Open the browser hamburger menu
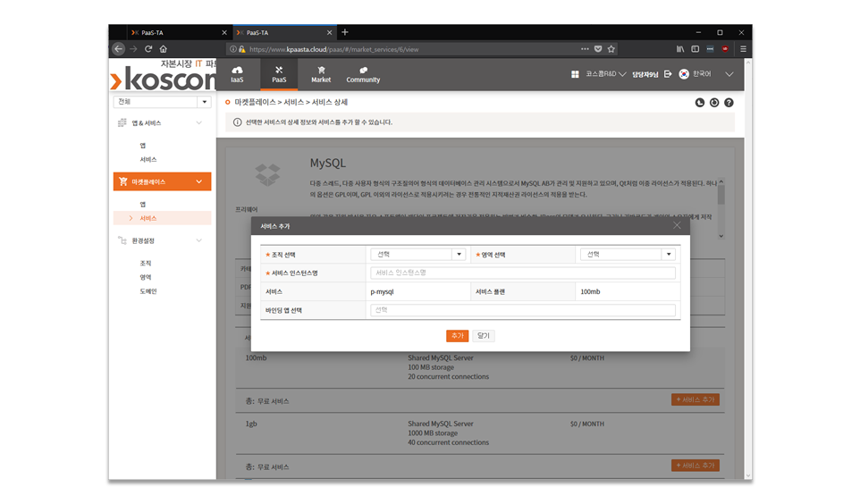The height and width of the screenshot is (504, 860). point(743,49)
